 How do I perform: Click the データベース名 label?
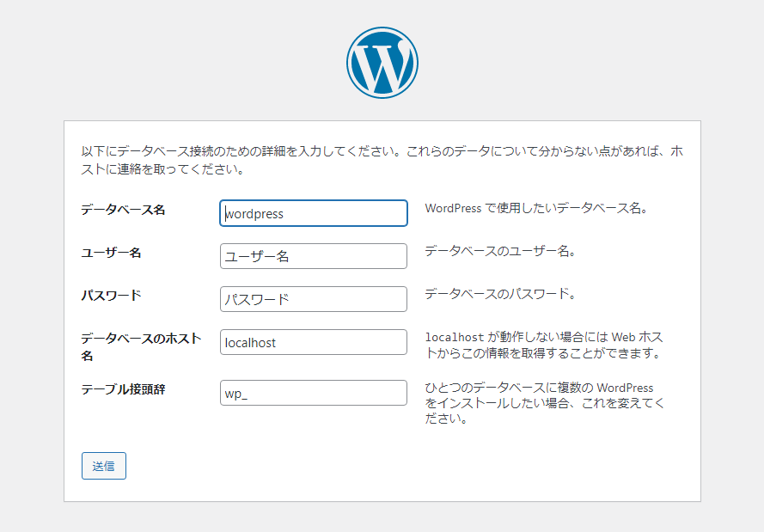pyautogui.click(x=123, y=210)
